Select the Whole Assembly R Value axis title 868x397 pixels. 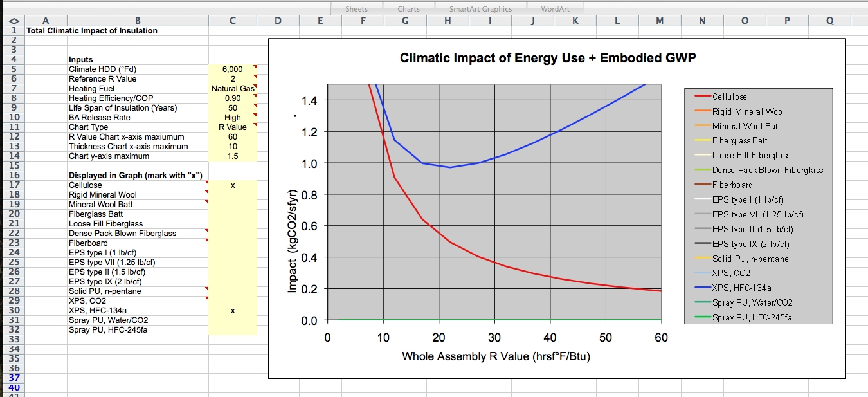click(496, 356)
